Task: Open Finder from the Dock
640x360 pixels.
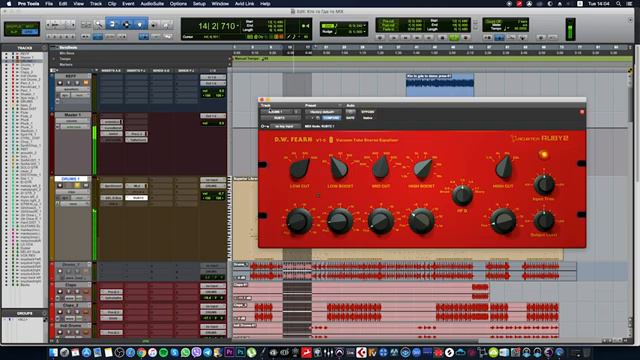Action: click(x=53, y=352)
